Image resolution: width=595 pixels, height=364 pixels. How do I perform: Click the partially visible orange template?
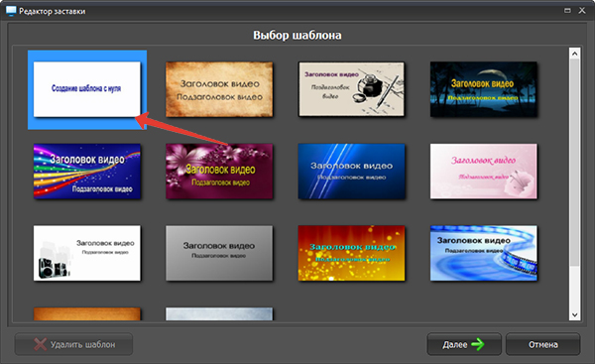(87, 313)
